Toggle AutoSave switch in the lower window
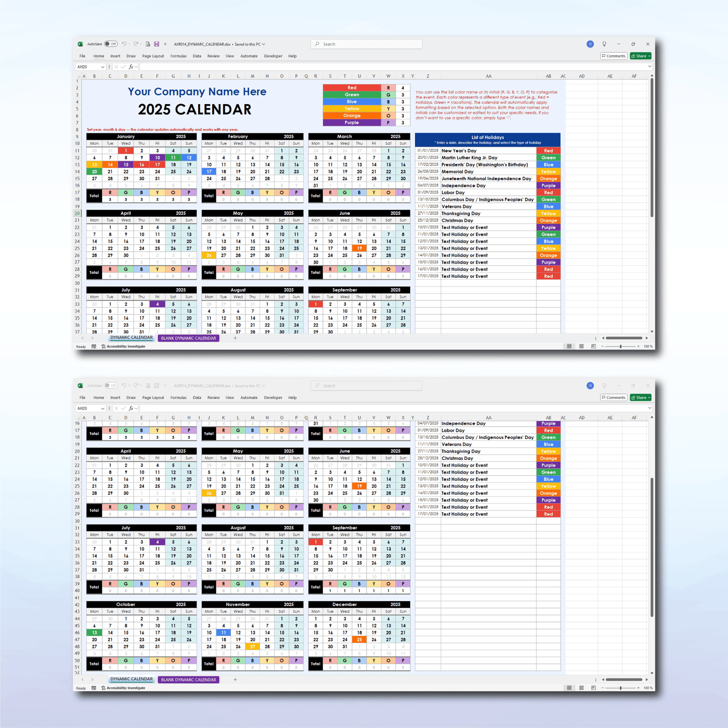The height and width of the screenshot is (728, 728). [x=111, y=385]
